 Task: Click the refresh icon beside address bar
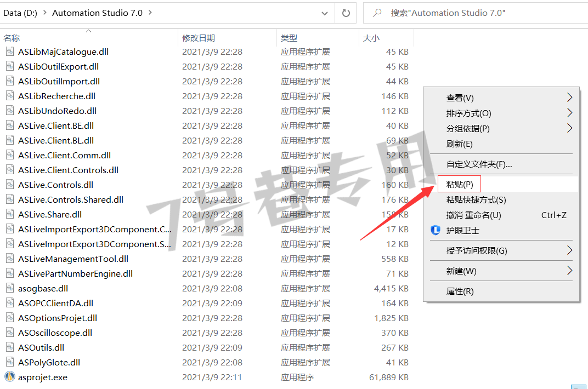[346, 13]
